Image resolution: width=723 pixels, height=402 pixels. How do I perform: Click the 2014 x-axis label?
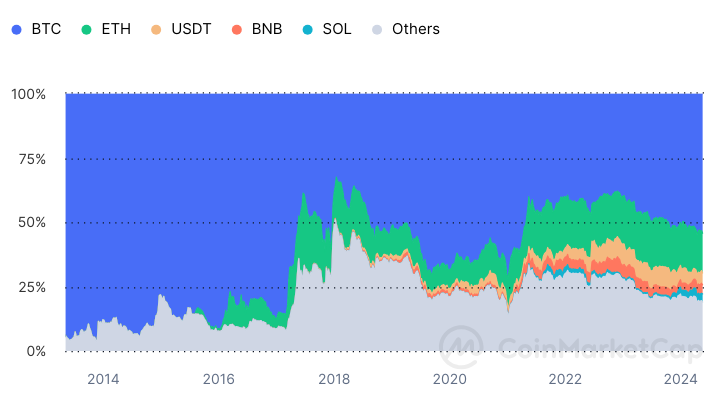pyautogui.click(x=103, y=379)
